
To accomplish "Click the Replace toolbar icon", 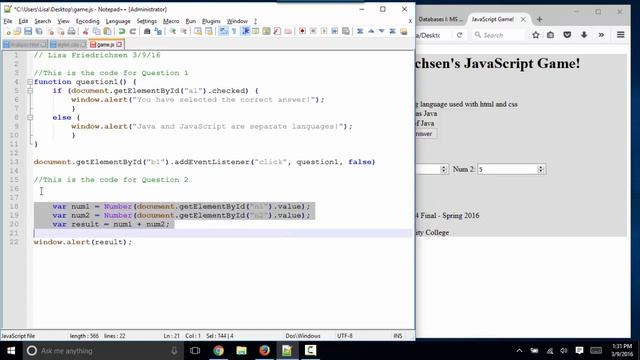I will pos(158,31).
